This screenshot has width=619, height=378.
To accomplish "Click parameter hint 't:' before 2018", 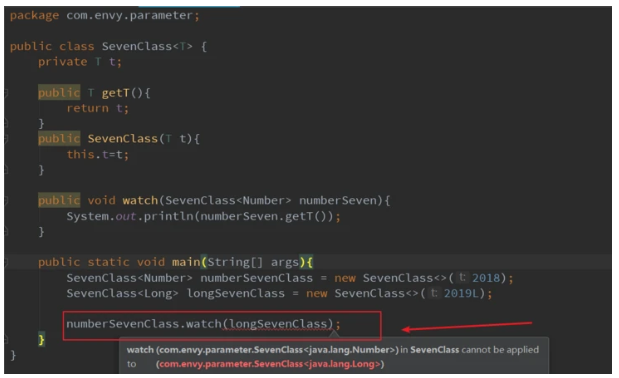I will [x=461, y=278].
